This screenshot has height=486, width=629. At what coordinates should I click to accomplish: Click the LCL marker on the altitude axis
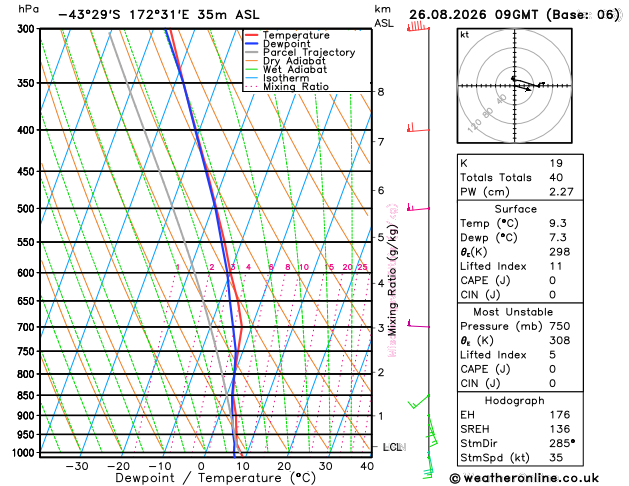(x=394, y=447)
